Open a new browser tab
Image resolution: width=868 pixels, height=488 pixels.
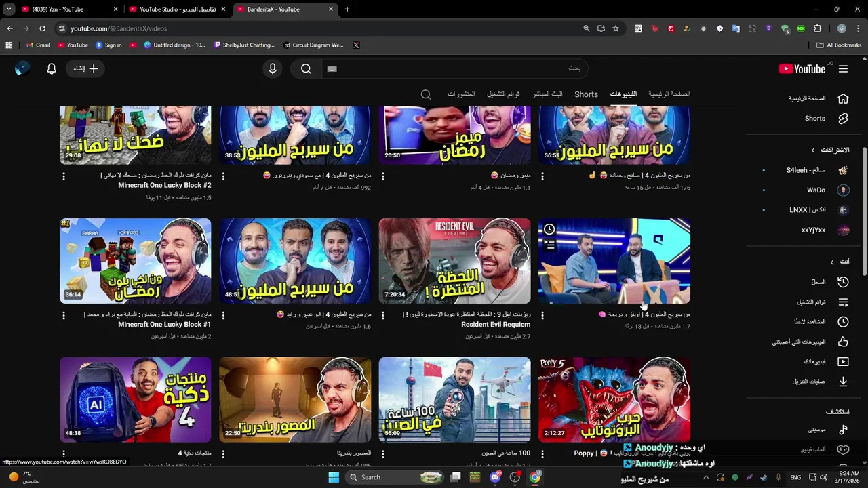coord(347,9)
